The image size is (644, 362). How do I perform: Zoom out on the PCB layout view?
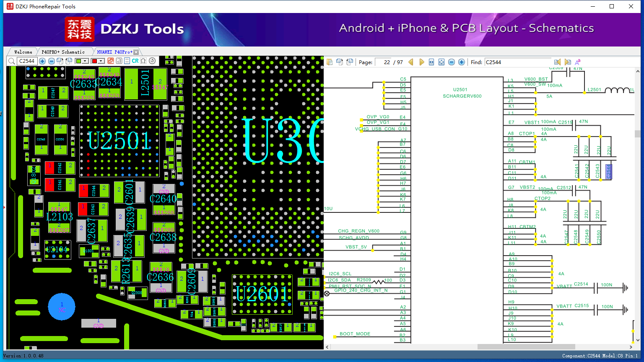coord(51,61)
